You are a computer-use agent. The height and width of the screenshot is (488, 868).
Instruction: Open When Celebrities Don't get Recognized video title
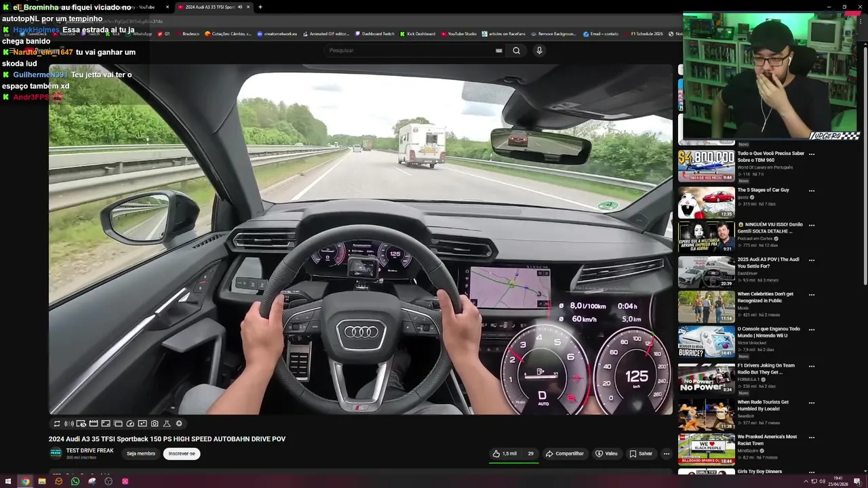[766, 298]
